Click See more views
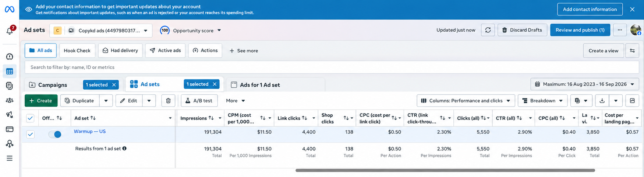 244,51
